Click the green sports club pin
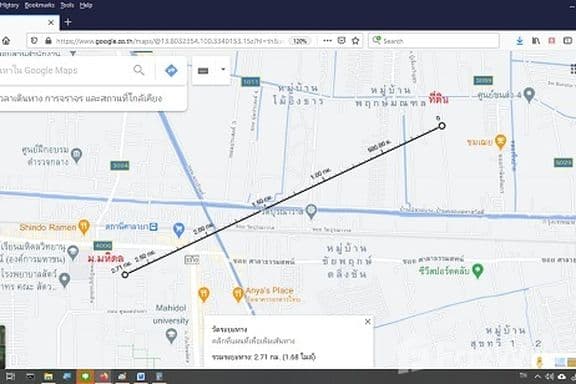This screenshot has height=384, width=576. tap(478, 270)
